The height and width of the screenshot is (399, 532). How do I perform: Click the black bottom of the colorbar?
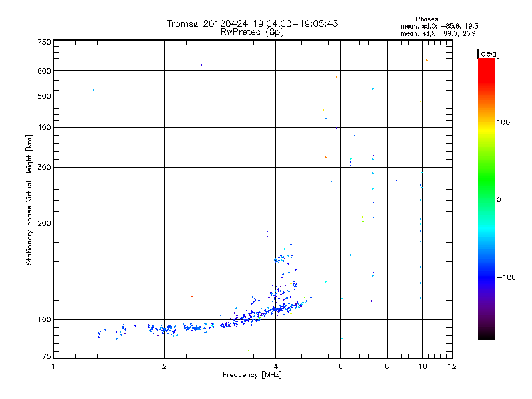coord(487,334)
